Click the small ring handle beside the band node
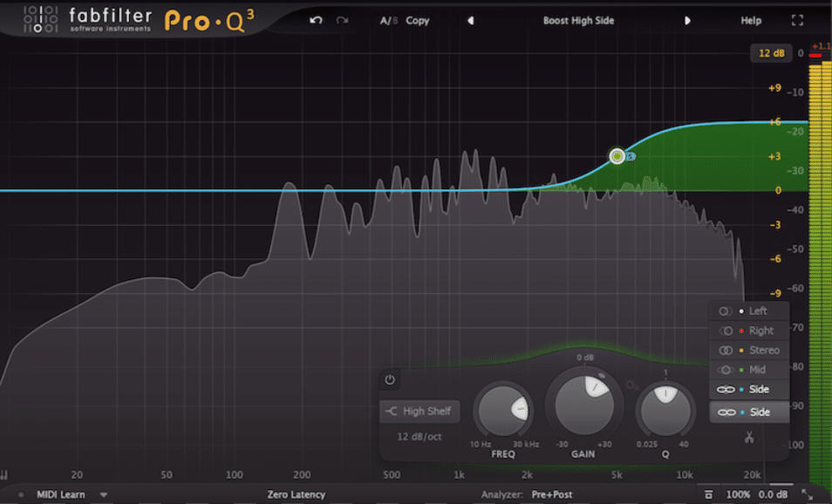832x504 pixels. click(x=631, y=156)
